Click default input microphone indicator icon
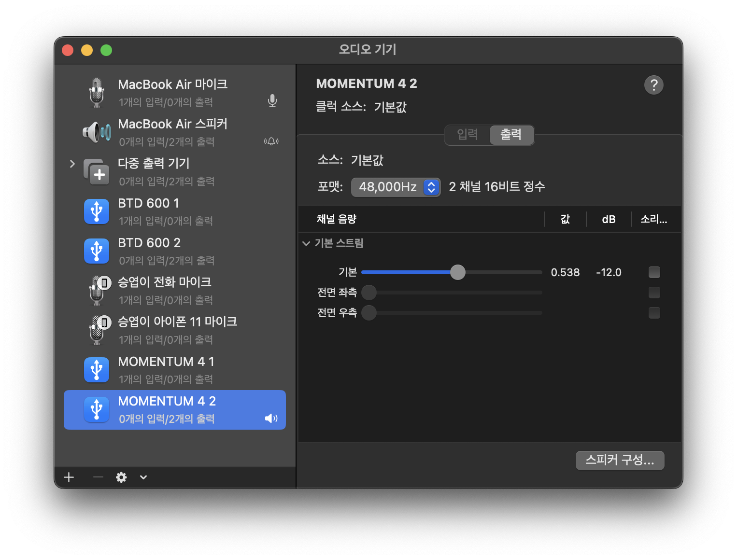 272,101
